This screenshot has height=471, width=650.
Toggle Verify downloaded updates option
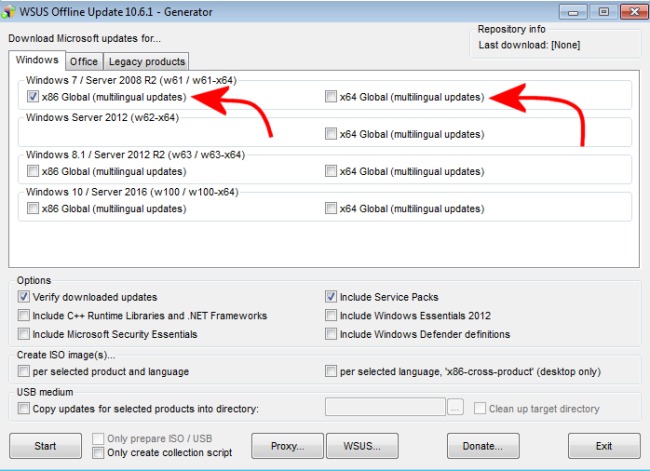point(24,297)
